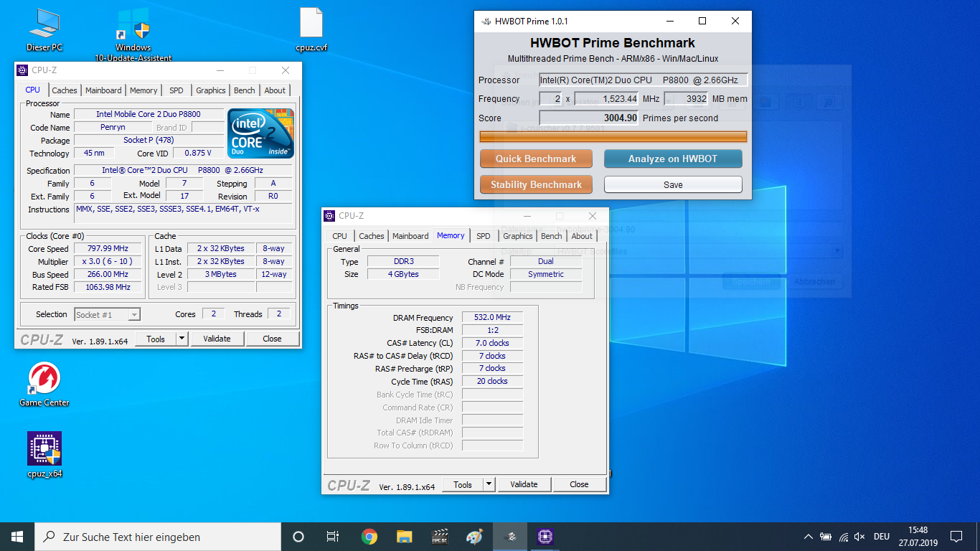
Task: Click the taskbar search box
Action: [x=158, y=537]
